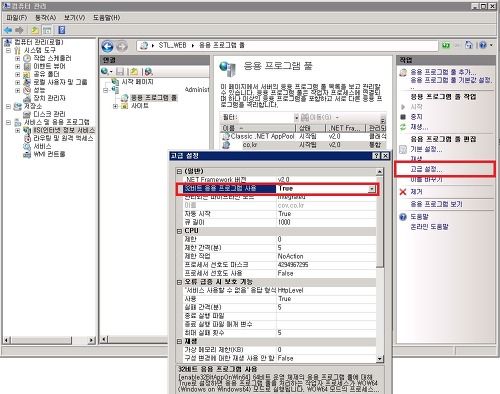The width and height of the screenshot is (500, 394).
Task: Click the 온라인 도움말 link
Action: click(430, 227)
